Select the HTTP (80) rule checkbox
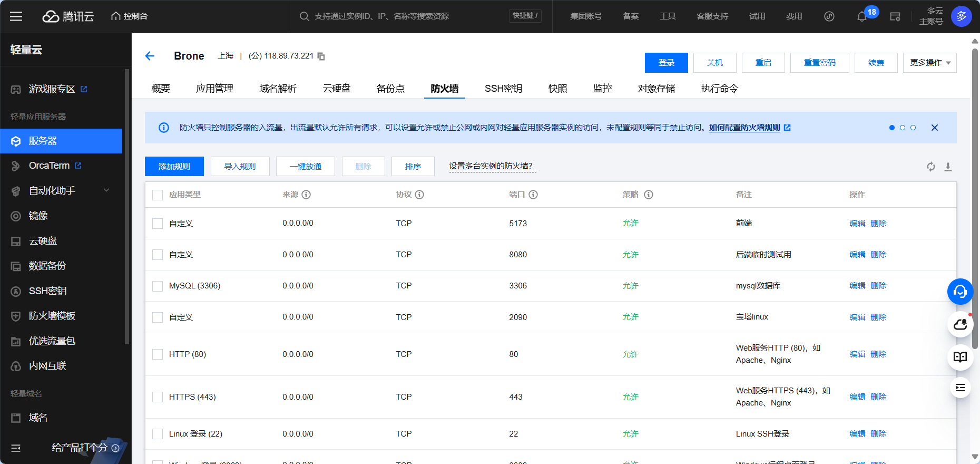This screenshot has width=980, height=464. pos(157,354)
